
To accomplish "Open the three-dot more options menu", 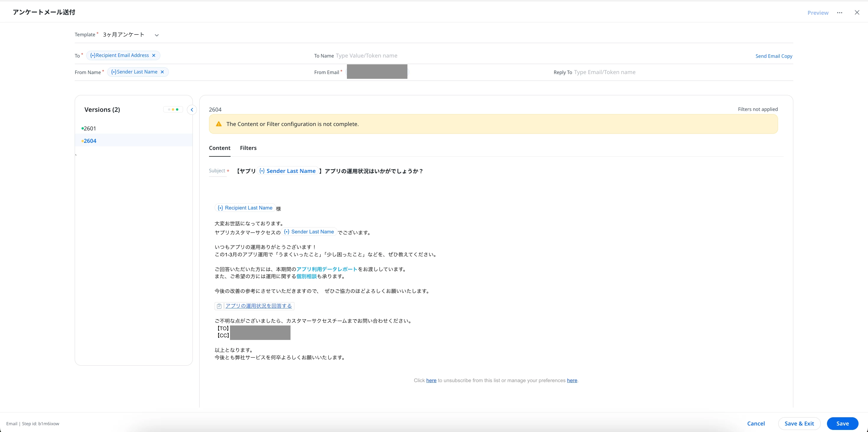I will tap(839, 13).
